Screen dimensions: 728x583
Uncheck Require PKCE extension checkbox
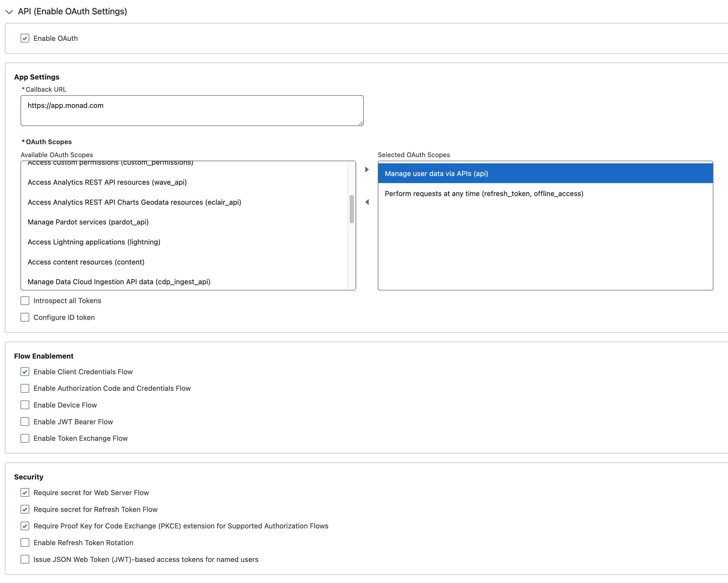coord(25,526)
